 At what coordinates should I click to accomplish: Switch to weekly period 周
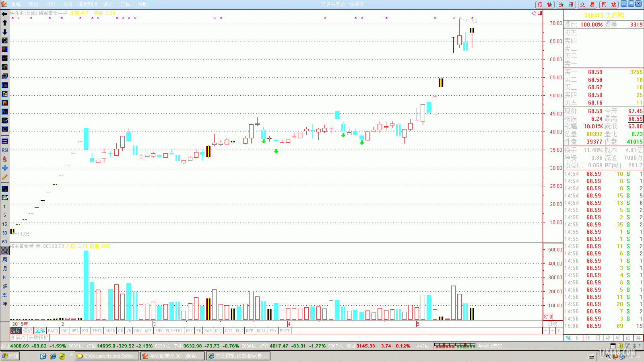pyautogui.click(x=5, y=259)
